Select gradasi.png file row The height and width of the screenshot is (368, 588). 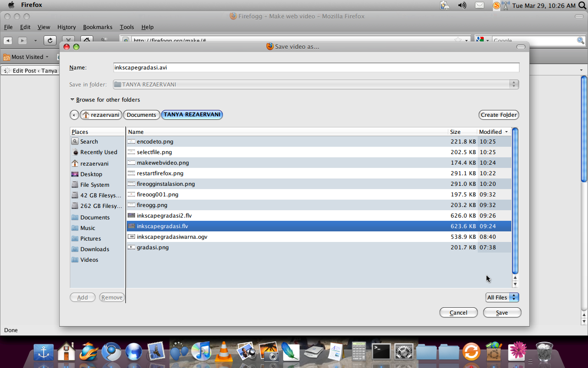click(319, 247)
